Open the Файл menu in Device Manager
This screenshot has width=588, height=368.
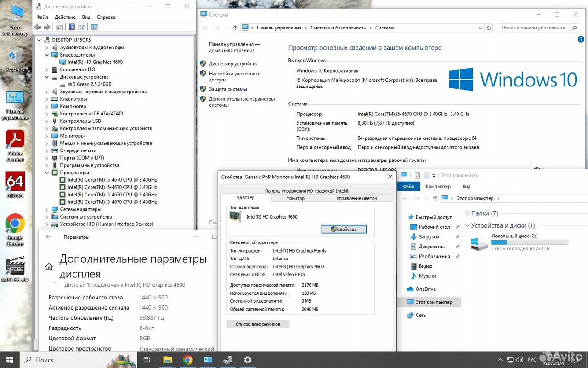pos(42,17)
